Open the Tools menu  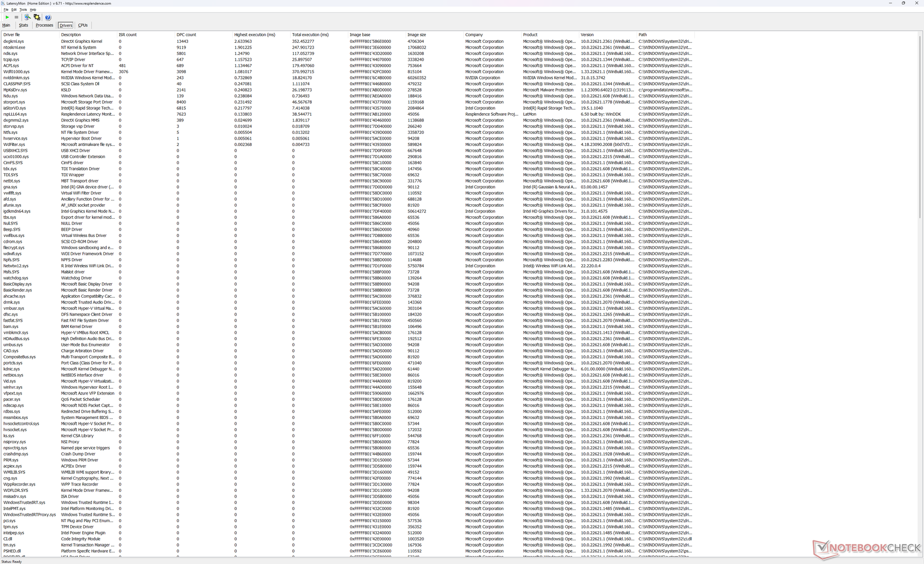(23, 10)
